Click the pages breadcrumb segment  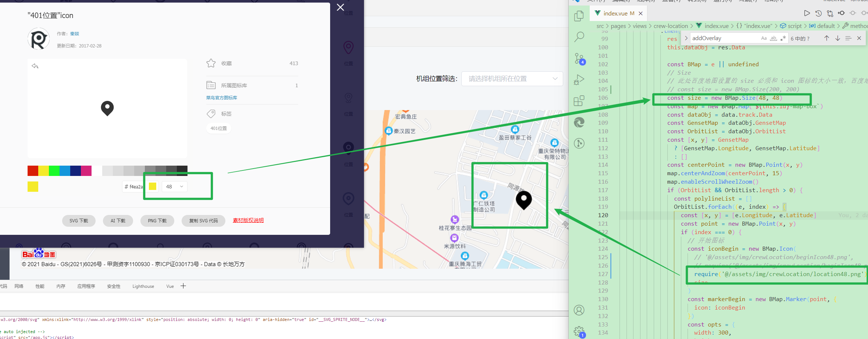[x=618, y=26]
